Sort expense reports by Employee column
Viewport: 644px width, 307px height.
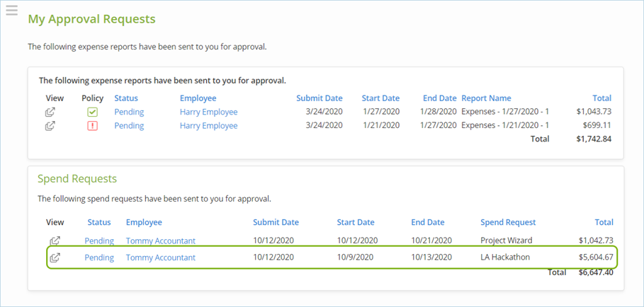(198, 98)
